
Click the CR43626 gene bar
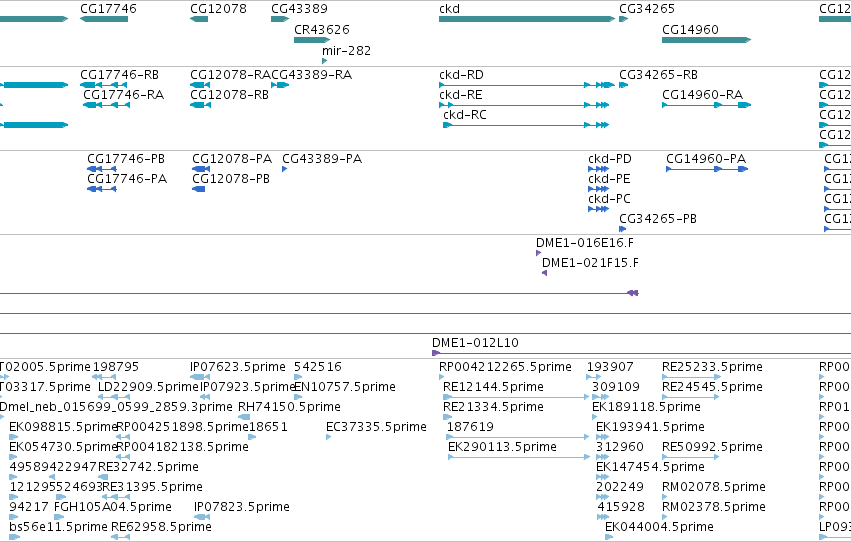(312, 40)
